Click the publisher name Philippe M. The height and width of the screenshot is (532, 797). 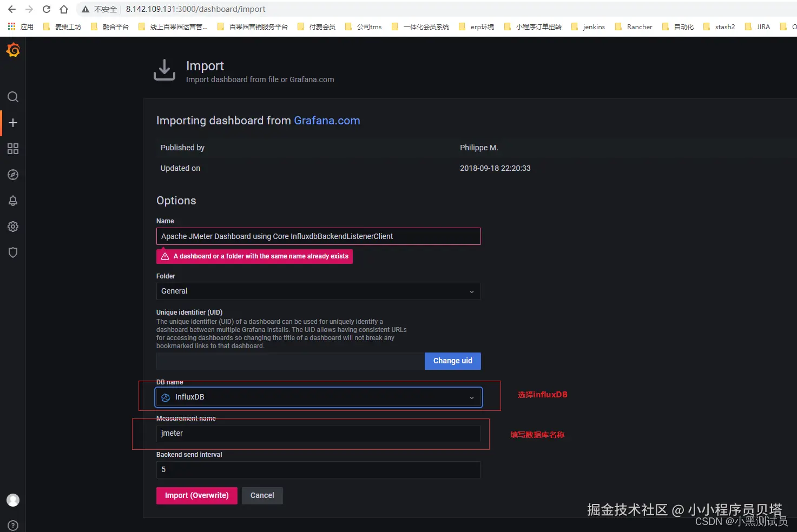pyautogui.click(x=479, y=148)
